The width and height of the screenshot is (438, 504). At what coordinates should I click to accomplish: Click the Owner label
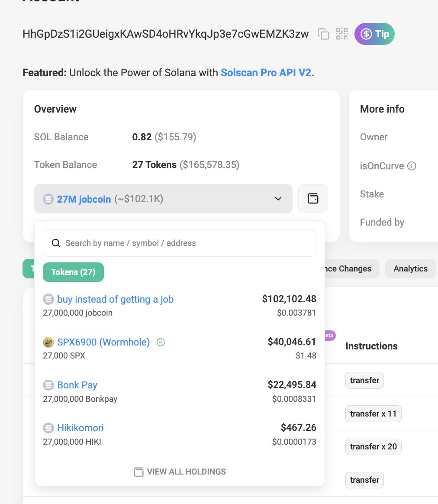point(374,137)
